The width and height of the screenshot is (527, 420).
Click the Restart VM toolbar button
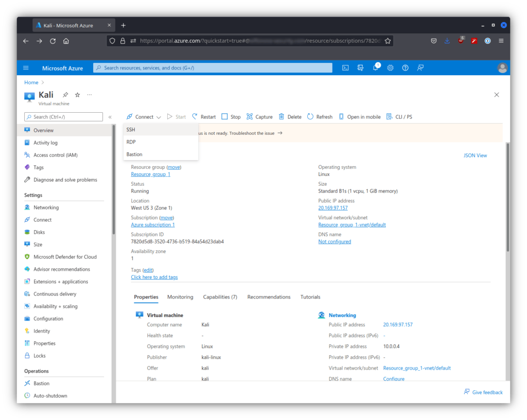coord(204,117)
